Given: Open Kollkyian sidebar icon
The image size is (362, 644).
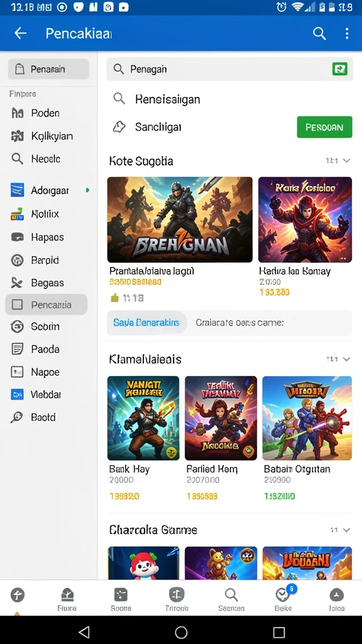Looking at the screenshot, I should coord(17,136).
